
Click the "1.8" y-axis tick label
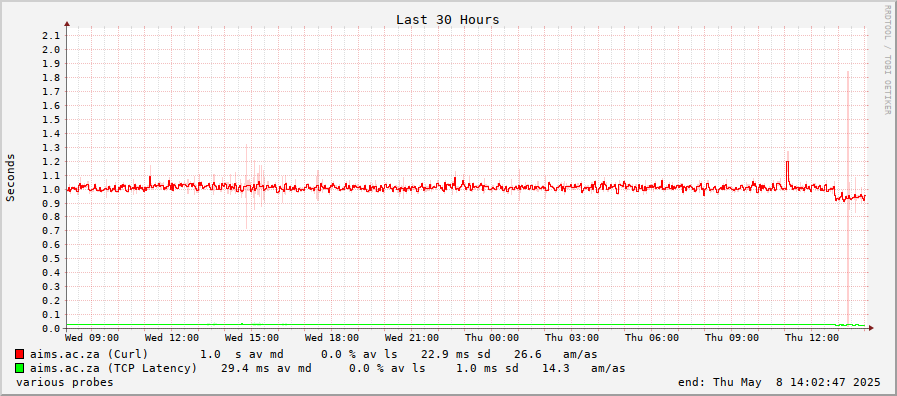[x=50, y=77]
